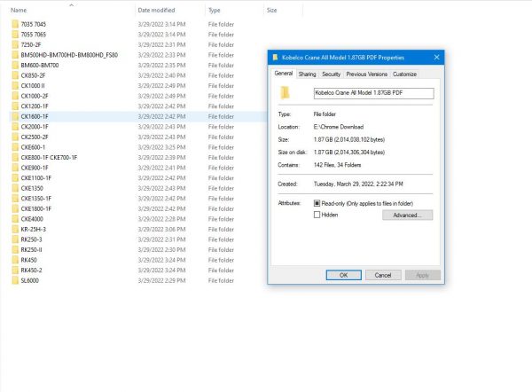Click the RK250-3 folder icon

pyautogui.click(x=15, y=239)
